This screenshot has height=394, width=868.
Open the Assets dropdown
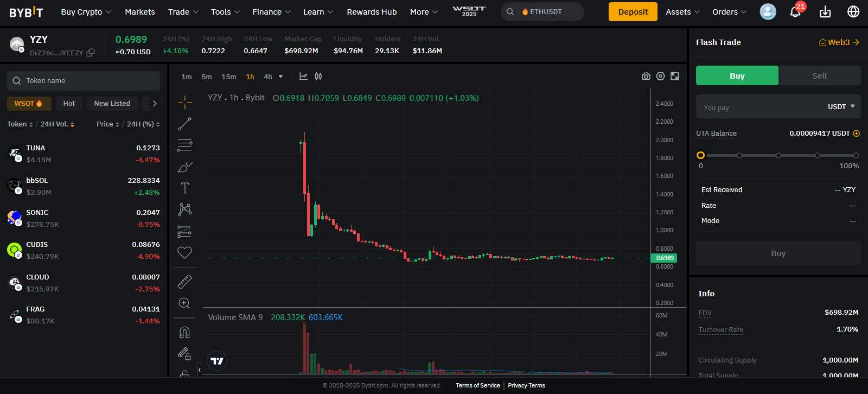coord(682,12)
